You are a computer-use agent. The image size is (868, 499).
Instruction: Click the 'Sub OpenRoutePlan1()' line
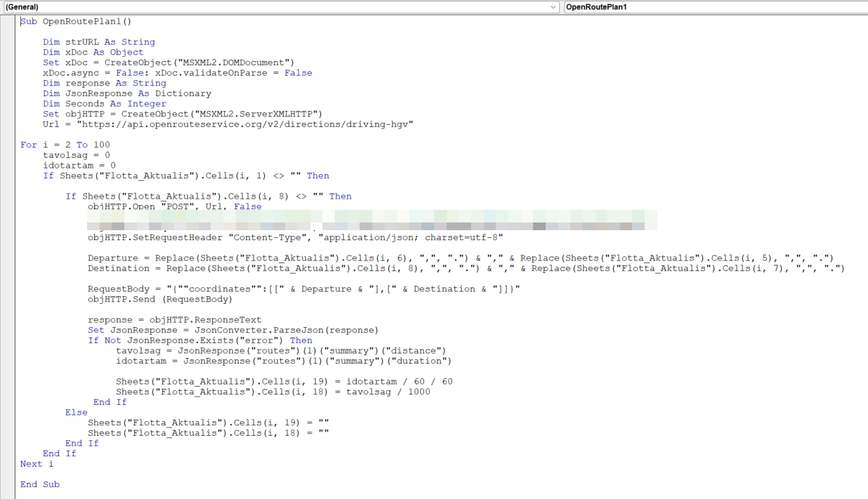pos(76,21)
